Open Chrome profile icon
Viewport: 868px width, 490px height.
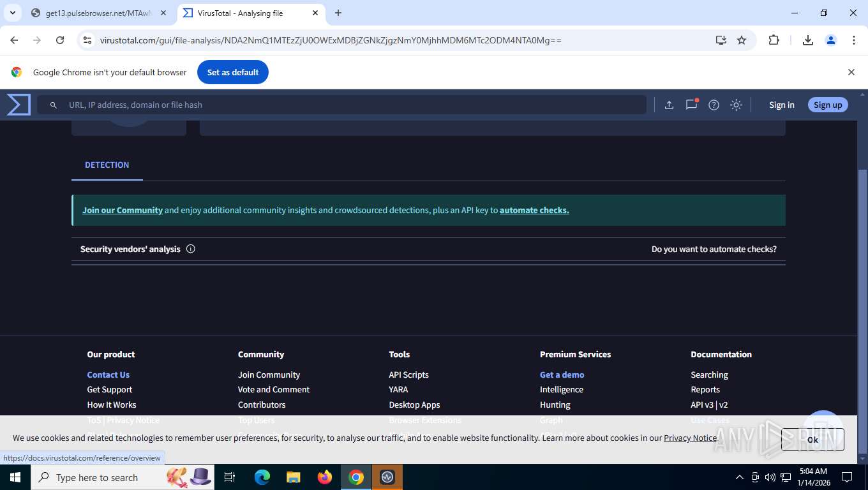click(x=830, y=40)
